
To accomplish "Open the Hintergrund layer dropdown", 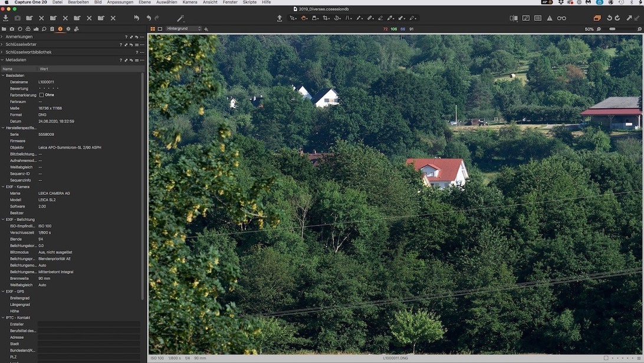I will (x=183, y=29).
